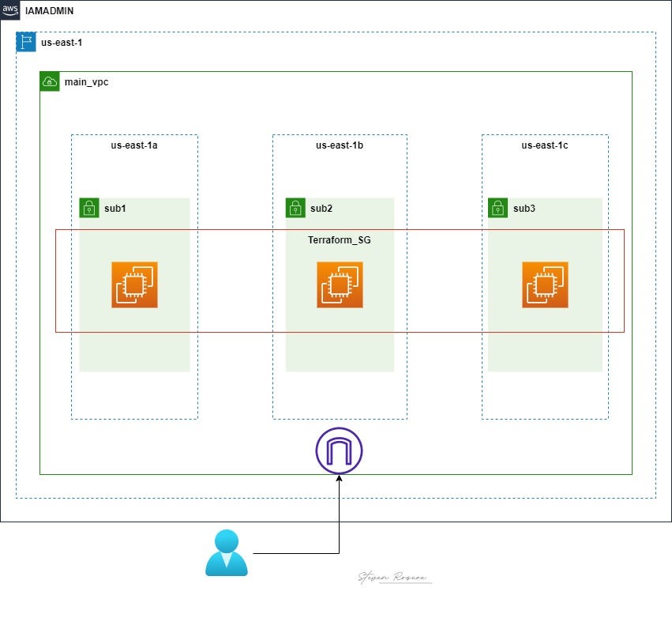Viewport: 672px width, 629px height.
Task: Click the Terraform_SG label
Action: point(339,239)
